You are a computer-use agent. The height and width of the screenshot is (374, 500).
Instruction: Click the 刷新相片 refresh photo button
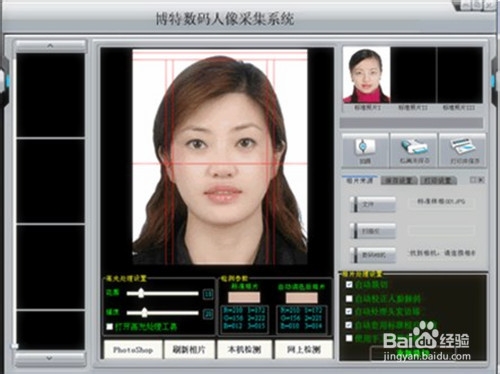point(189,350)
